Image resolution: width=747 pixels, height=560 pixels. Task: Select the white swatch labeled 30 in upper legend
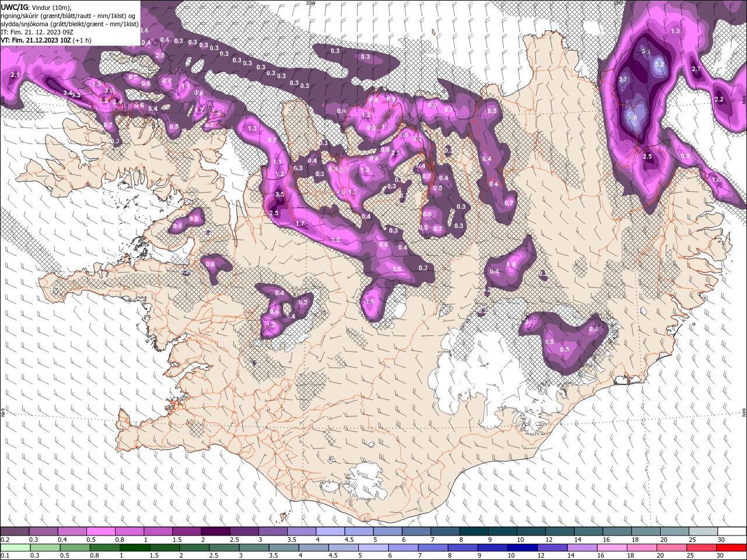(x=732, y=531)
